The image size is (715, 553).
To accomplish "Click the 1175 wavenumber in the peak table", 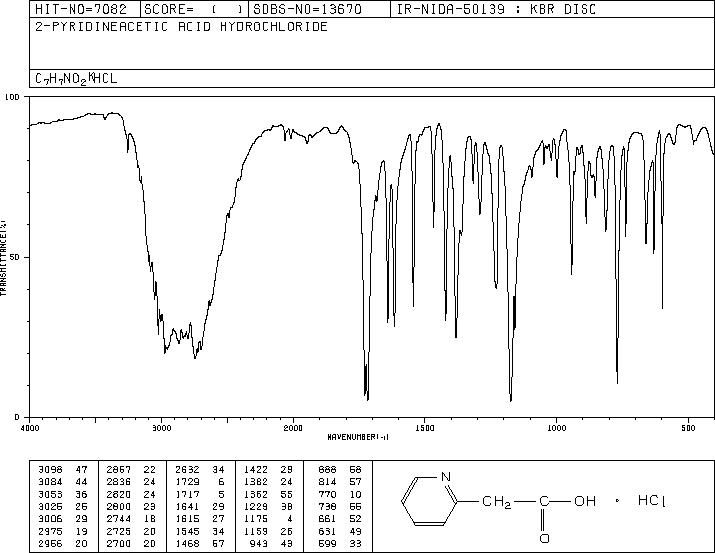I will 256,519.
